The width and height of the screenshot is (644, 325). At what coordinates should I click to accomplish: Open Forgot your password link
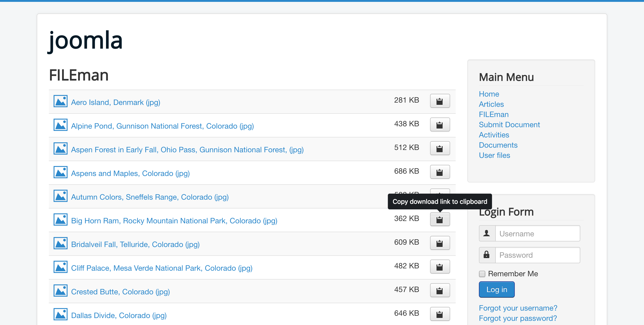point(518,318)
